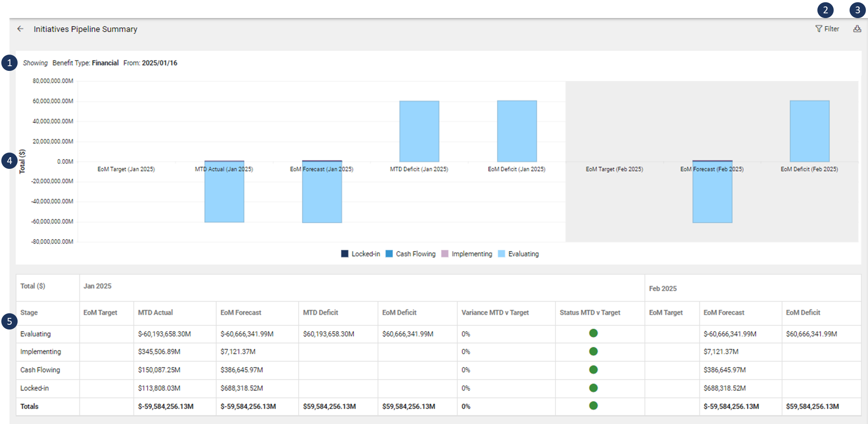Click the MTD Actual (Jan 2025) bar
868x424 pixels.
point(224,192)
